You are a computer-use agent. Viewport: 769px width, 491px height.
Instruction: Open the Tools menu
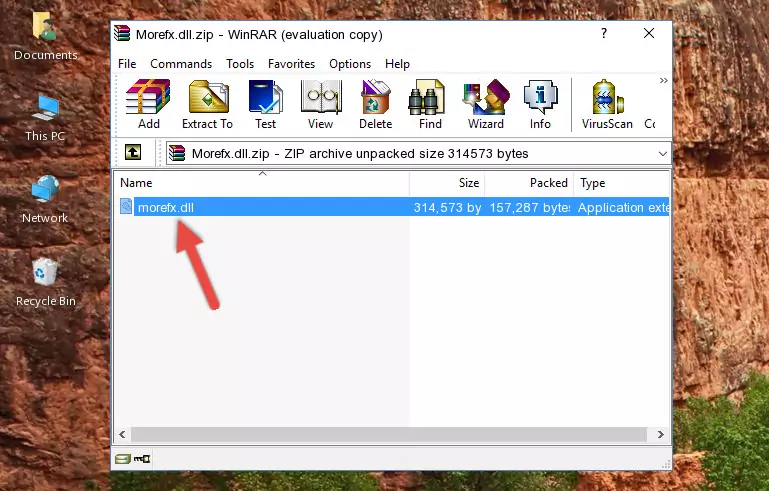click(x=240, y=64)
